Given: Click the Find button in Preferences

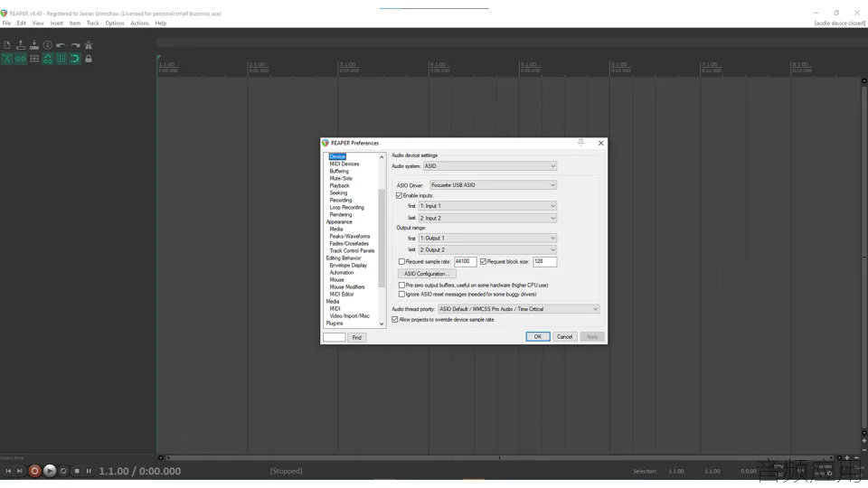Looking at the screenshot, I should coord(357,337).
